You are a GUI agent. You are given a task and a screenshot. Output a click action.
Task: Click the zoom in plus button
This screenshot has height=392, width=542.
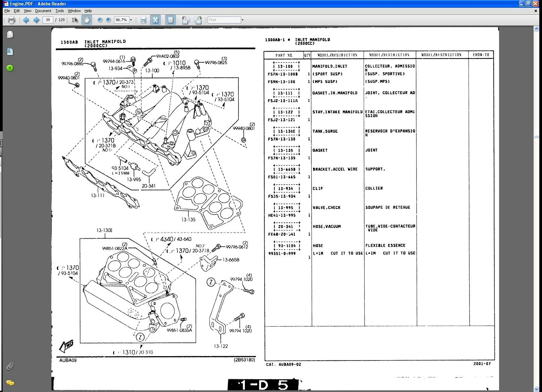click(x=108, y=20)
